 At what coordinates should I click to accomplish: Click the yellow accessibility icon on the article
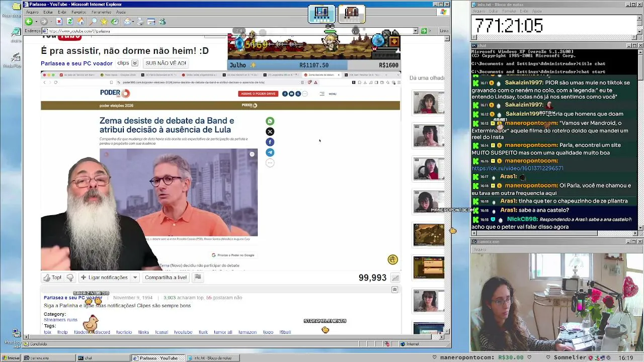(x=392, y=259)
